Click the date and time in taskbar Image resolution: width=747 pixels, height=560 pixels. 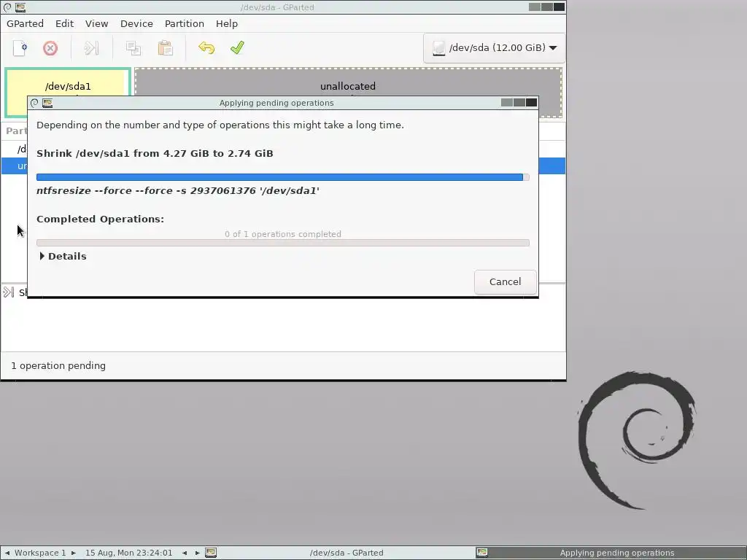coord(128,553)
